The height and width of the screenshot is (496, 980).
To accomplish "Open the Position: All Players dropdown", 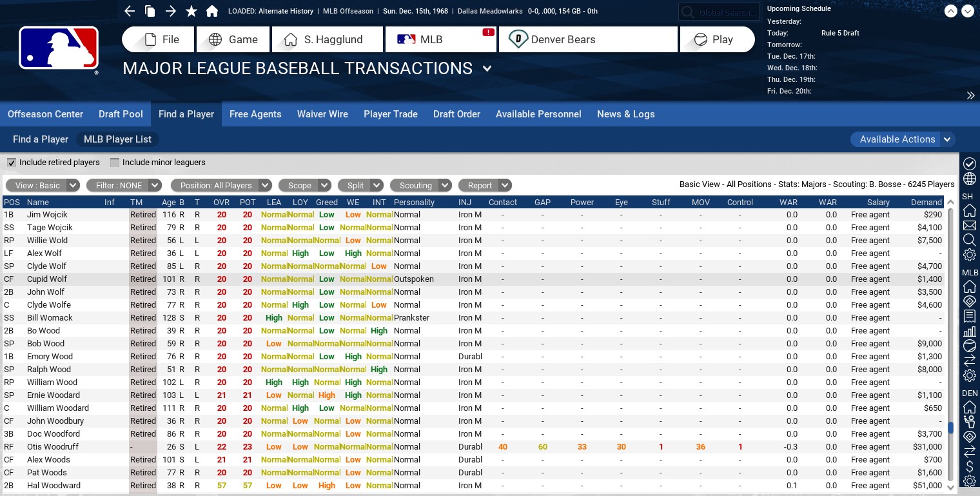I will (x=221, y=185).
